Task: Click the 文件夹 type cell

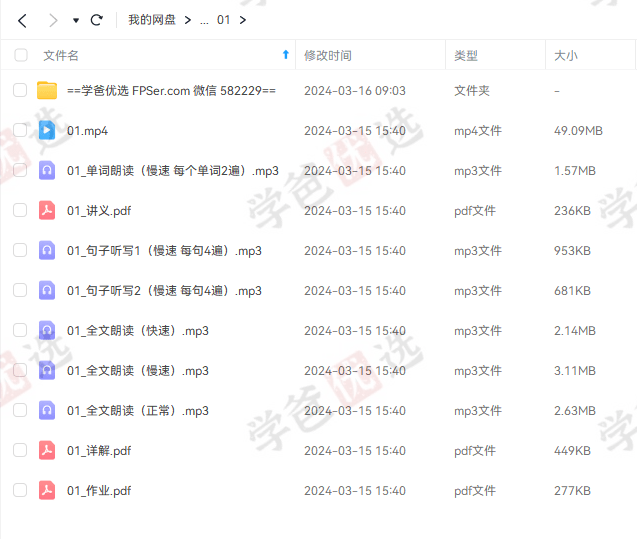Action: 472,91
